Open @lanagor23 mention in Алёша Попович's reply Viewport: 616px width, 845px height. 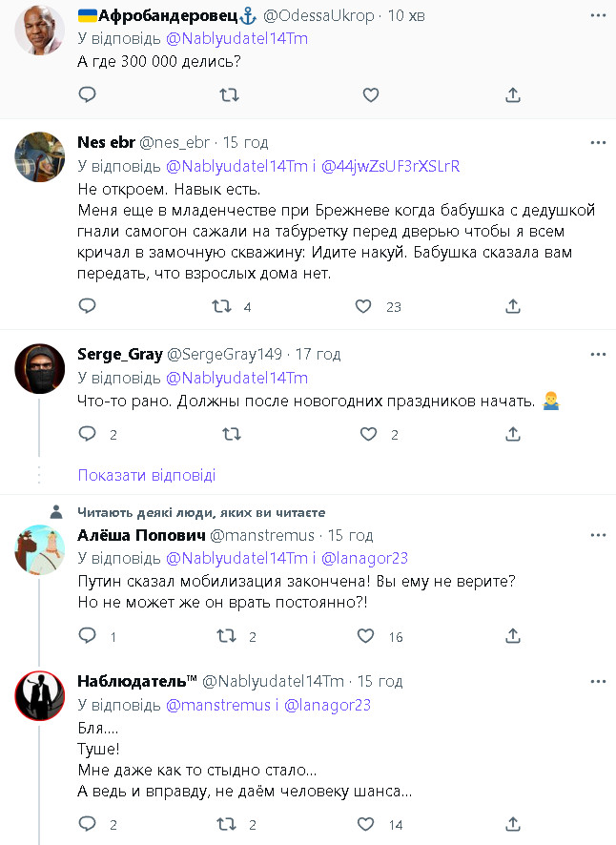click(367, 559)
